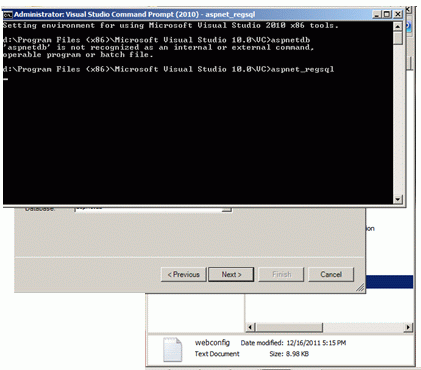Click the Previous button in the wizard
The width and height of the screenshot is (421, 370).
(184, 275)
